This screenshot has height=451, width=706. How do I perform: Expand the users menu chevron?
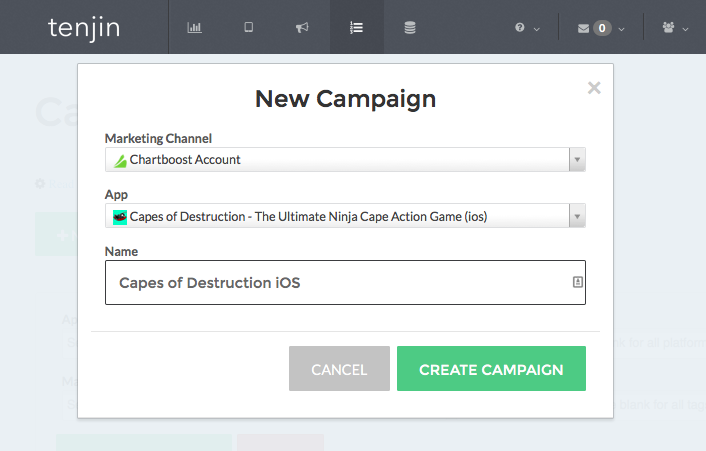[685, 29]
